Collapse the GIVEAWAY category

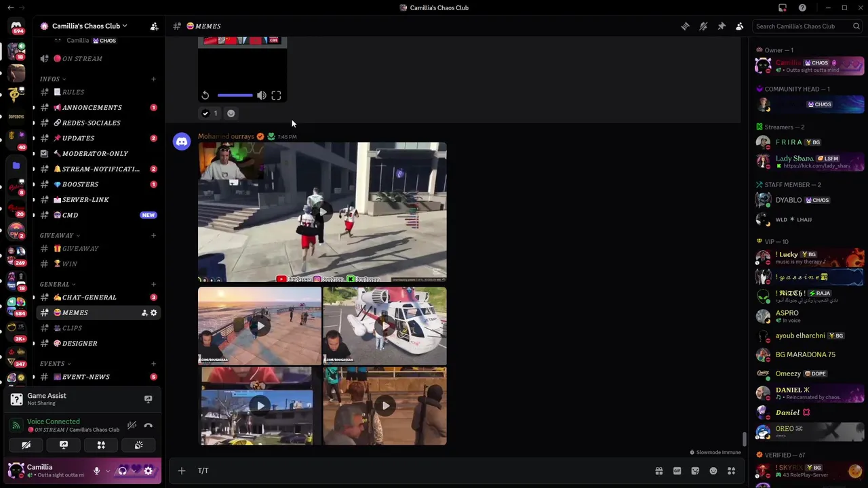[59, 235]
